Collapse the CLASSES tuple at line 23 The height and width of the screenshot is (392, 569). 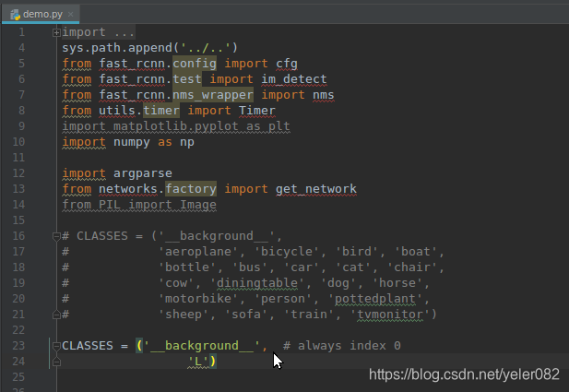click(x=56, y=346)
